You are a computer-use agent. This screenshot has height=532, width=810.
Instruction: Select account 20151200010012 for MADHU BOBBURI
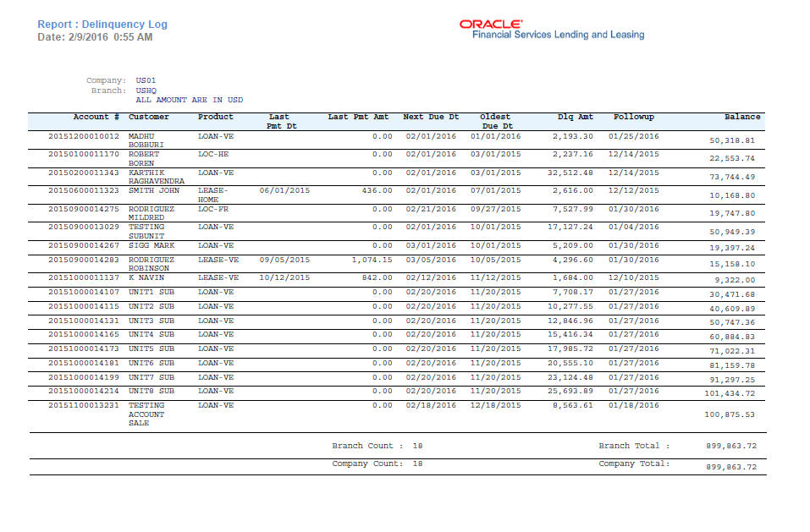click(83, 135)
